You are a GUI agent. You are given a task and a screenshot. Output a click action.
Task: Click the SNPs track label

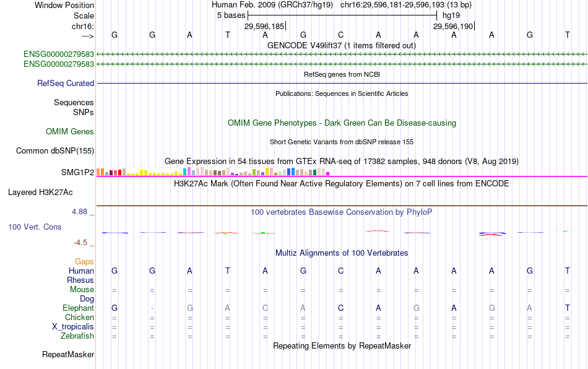84,112
